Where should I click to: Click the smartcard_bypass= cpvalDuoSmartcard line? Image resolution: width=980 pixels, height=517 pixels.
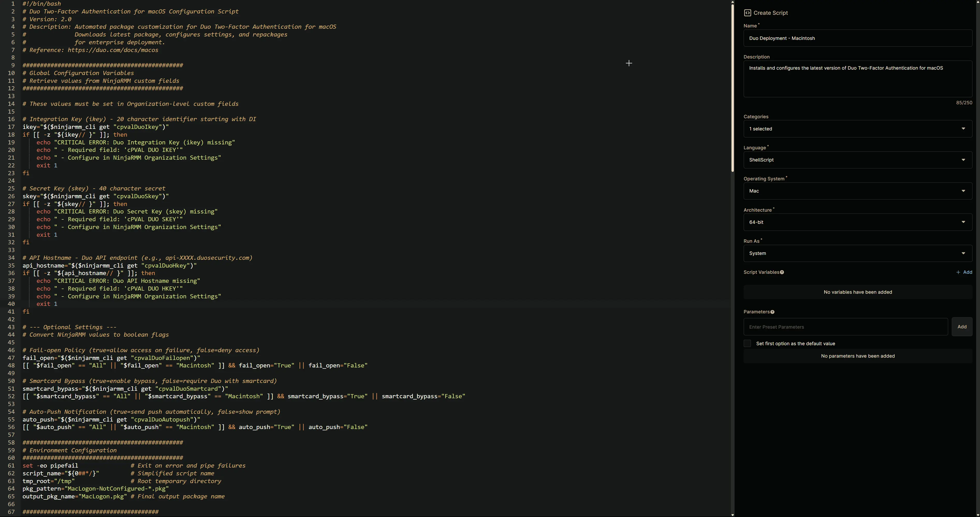(x=125, y=389)
